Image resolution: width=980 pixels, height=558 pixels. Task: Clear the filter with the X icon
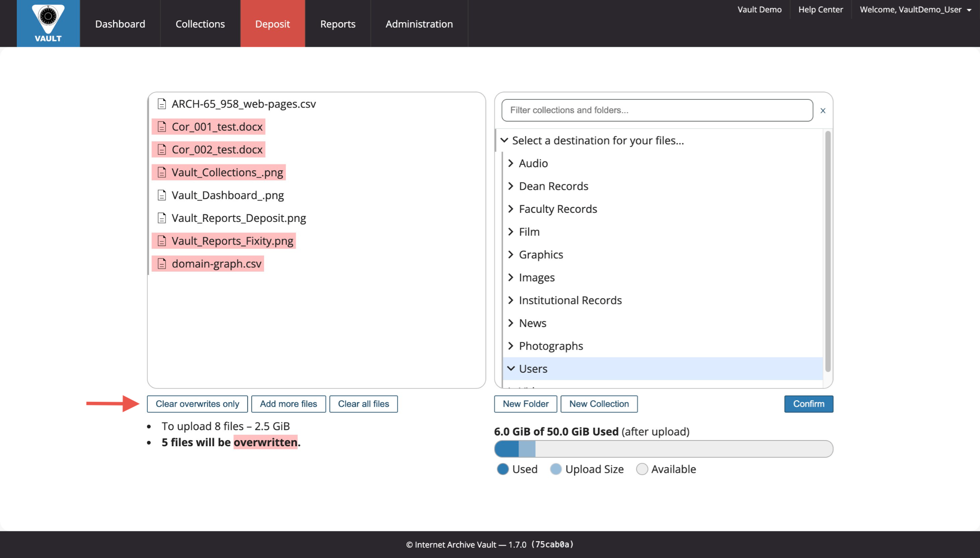[x=823, y=111]
